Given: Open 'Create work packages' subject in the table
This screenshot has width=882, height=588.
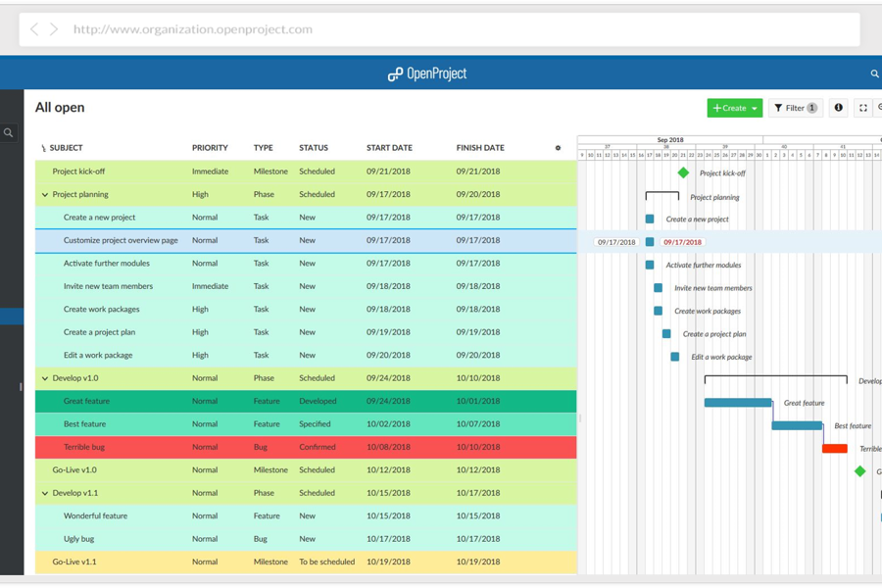Looking at the screenshot, I should click(x=101, y=310).
